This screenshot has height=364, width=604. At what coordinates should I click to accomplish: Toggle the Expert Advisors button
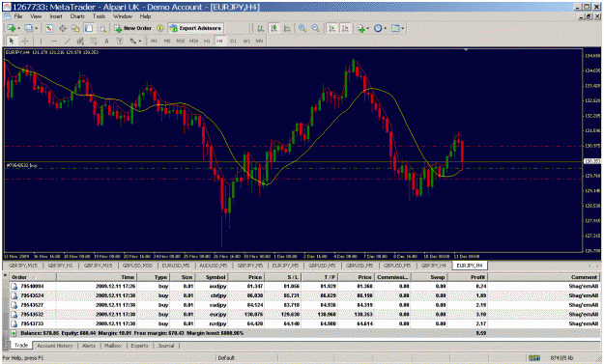coord(195,28)
